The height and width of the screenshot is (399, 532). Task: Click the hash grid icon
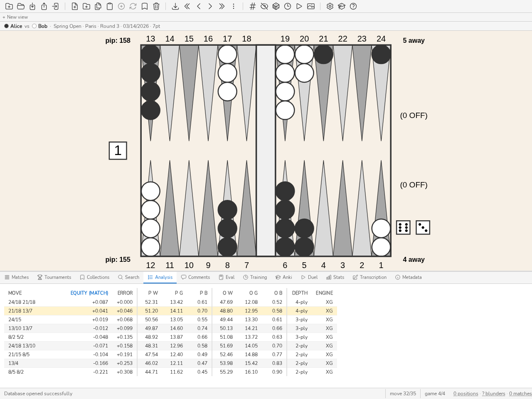point(253,6)
